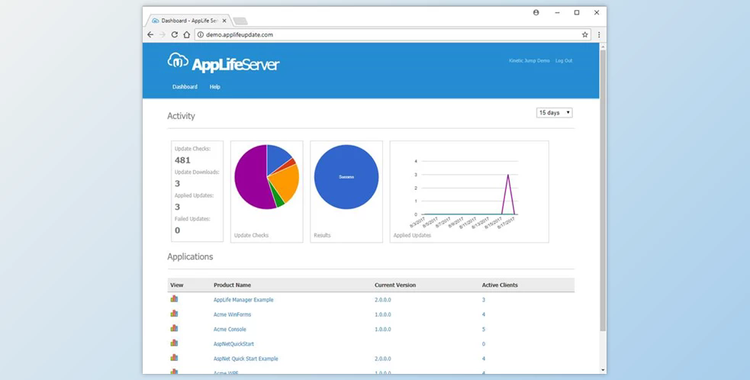Screen dimensions: 750x380
Task: Click the blue Success results pie
Action: pos(346,177)
